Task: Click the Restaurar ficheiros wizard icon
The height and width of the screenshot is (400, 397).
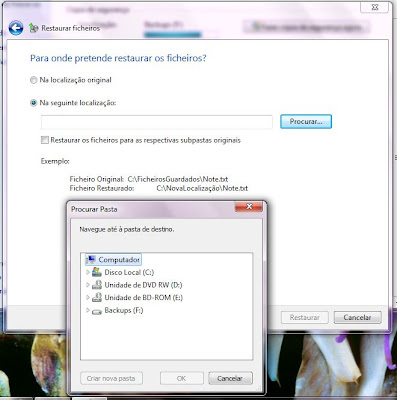Action: point(33,28)
